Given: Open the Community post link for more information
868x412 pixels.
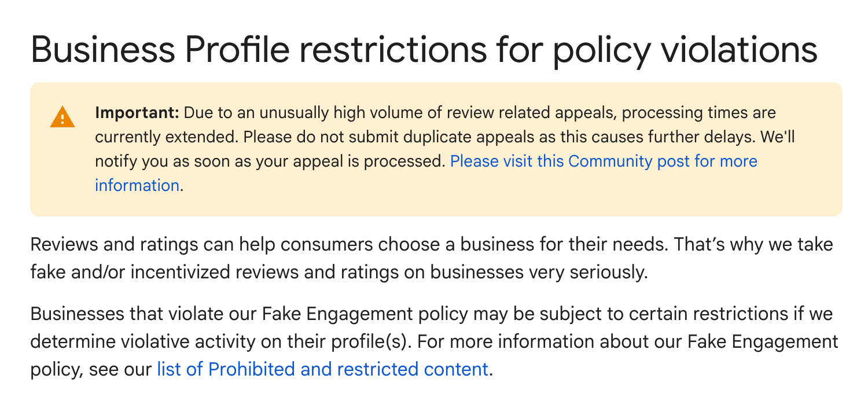Looking at the screenshot, I should click(x=603, y=161).
